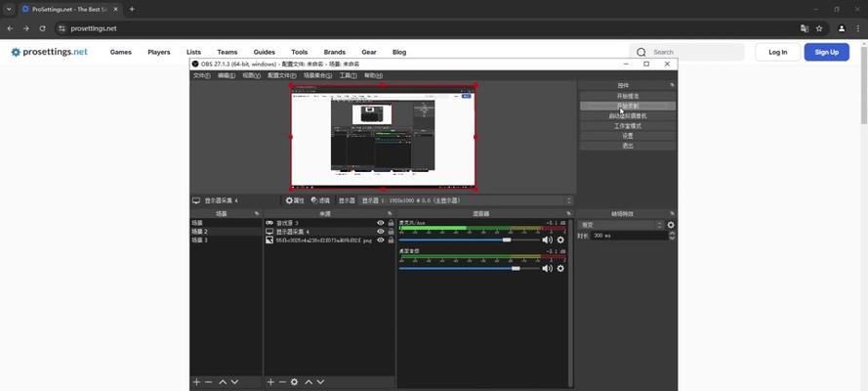Viewport: 868px width, 391px height.
Task: Undock the 控件 panel via its header icon
Action: click(x=672, y=85)
